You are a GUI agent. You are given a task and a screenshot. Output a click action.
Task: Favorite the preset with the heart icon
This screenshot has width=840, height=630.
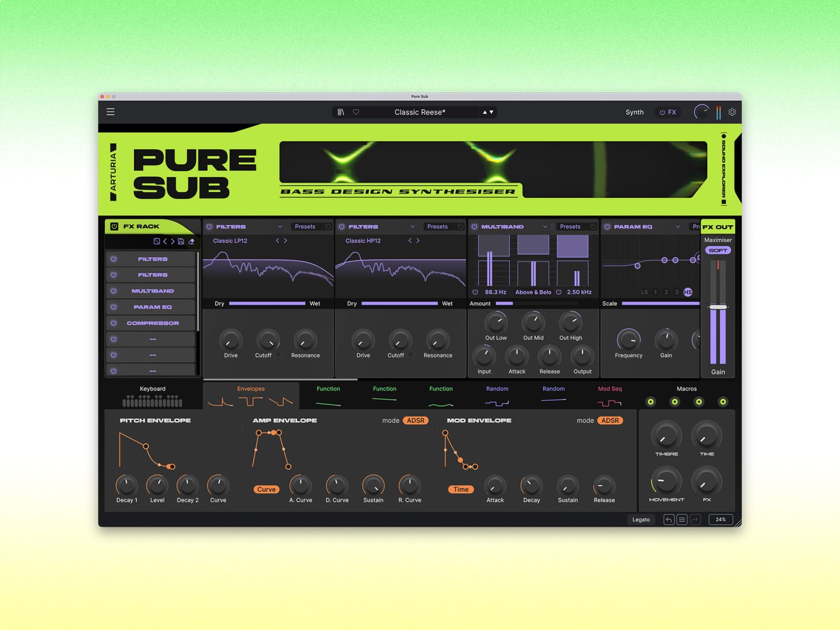click(356, 112)
